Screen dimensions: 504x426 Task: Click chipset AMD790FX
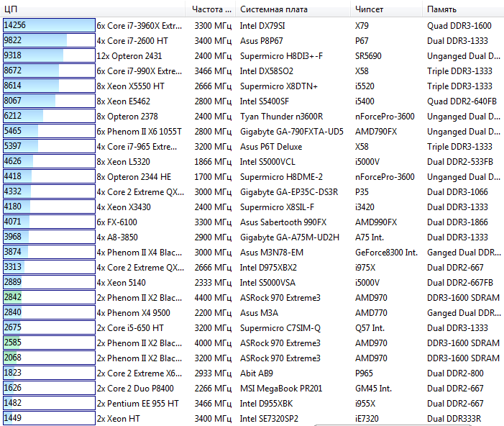(376, 132)
